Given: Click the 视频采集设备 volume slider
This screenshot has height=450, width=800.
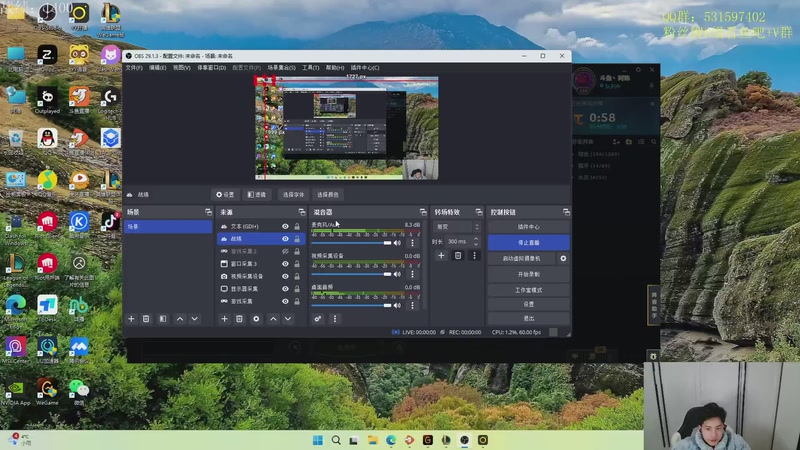Looking at the screenshot, I should (x=351, y=274).
